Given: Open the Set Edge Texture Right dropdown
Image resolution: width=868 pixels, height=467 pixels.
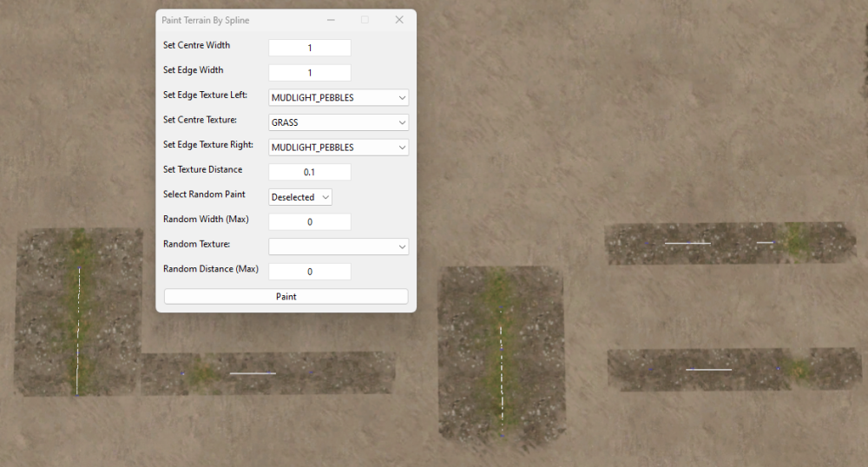Looking at the screenshot, I should (x=339, y=148).
